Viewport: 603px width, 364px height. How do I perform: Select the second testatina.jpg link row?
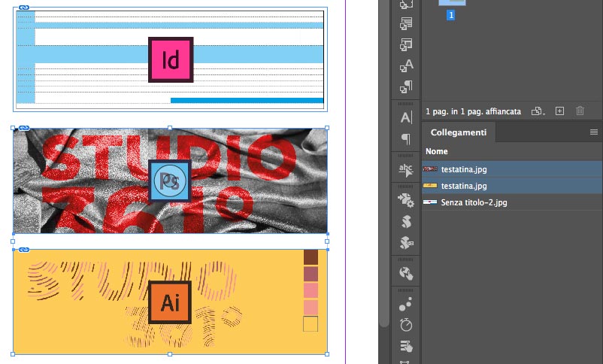(x=512, y=186)
